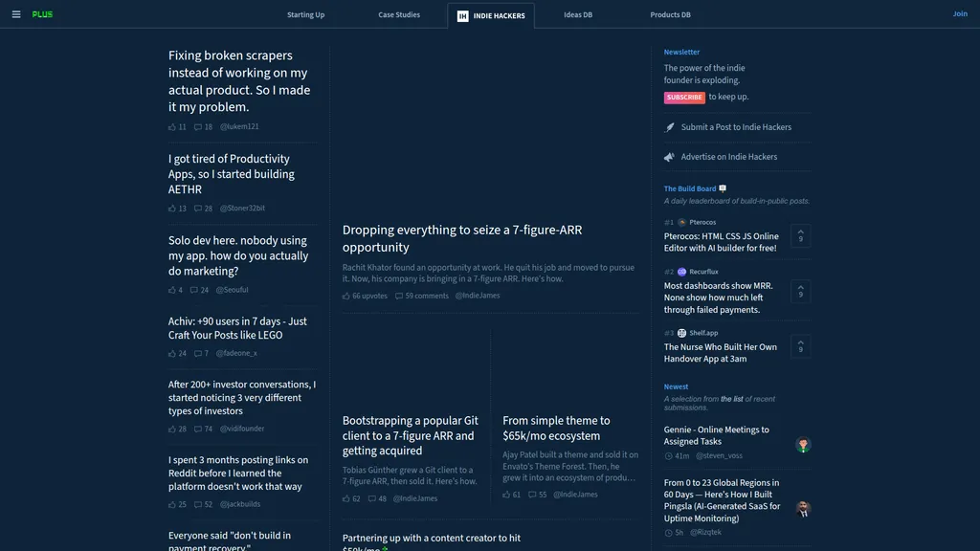Click comment icon on investor conversations post
Viewport: 980px width, 551px height.
197,430
